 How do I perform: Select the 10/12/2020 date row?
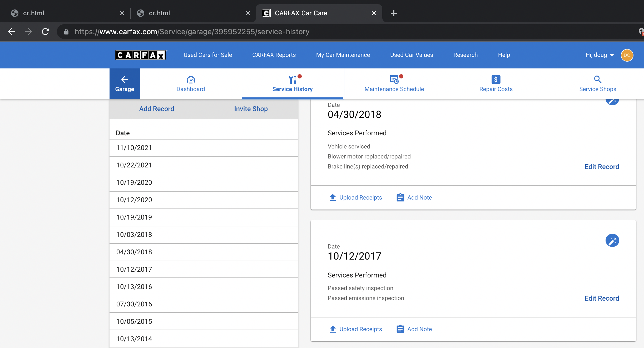(204, 200)
